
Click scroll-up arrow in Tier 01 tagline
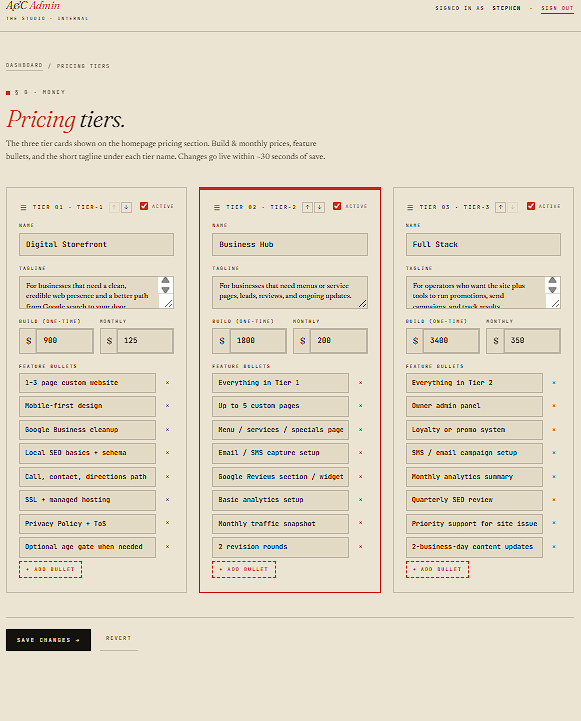[165, 280]
